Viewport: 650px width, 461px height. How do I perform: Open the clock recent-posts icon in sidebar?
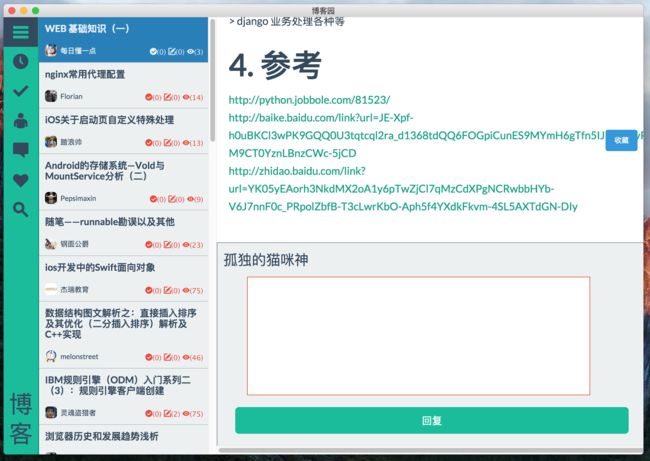pos(20,61)
